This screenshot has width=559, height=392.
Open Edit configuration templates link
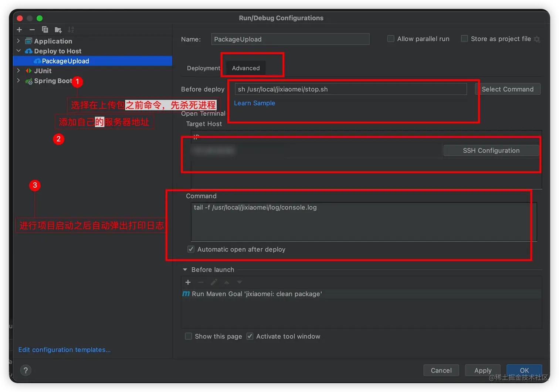coord(64,350)
